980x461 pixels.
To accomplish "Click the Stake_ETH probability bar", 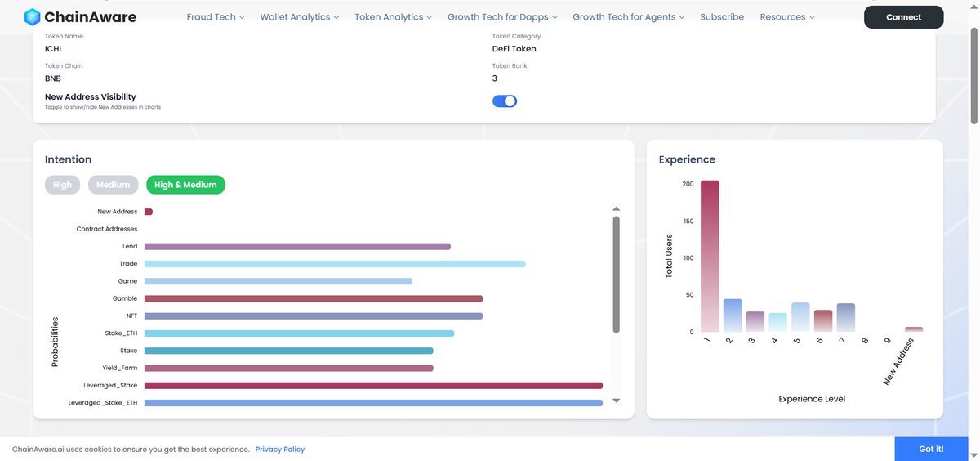I will pos(299,333).
